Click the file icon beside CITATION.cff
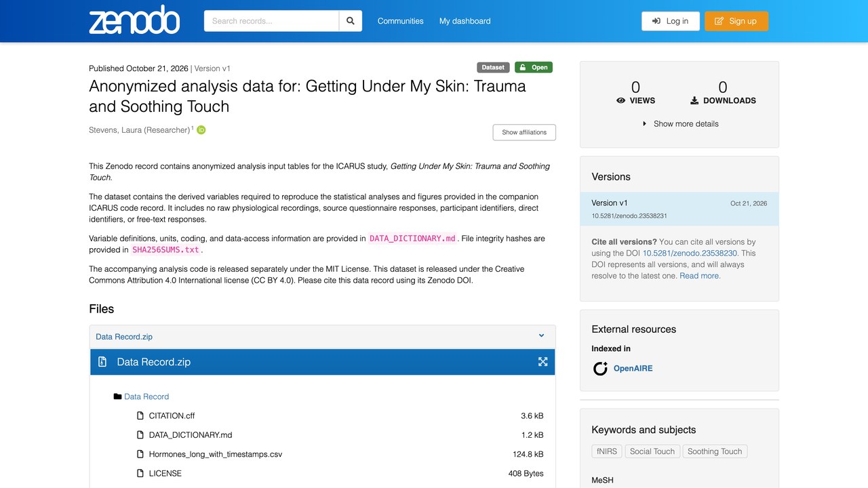868x488 pixels. click(140, 416)
